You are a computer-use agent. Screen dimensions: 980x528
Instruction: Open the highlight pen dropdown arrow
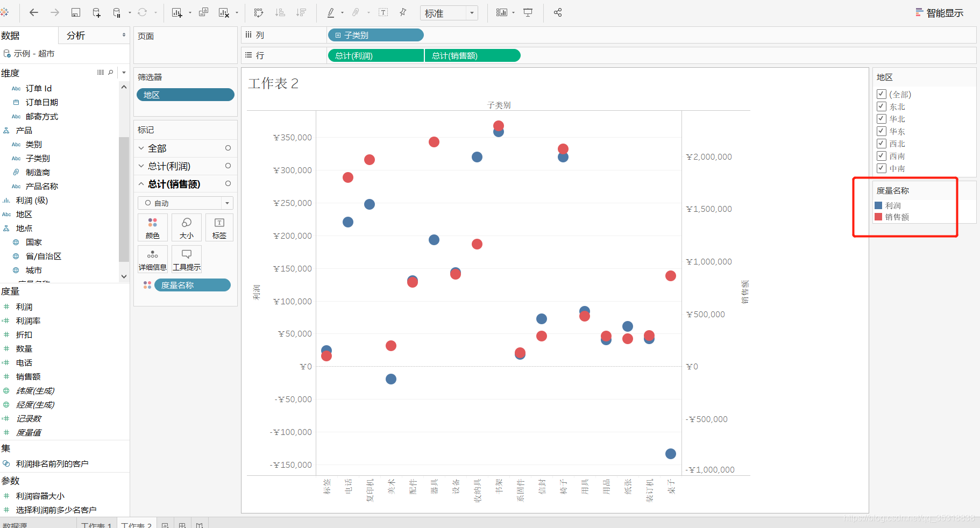coord(342,13)
